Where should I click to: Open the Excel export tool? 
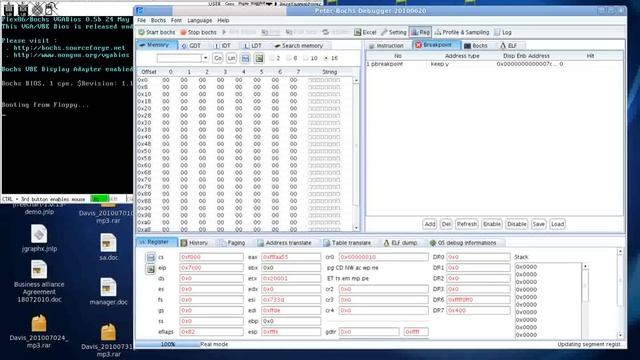tap(365, 32)
